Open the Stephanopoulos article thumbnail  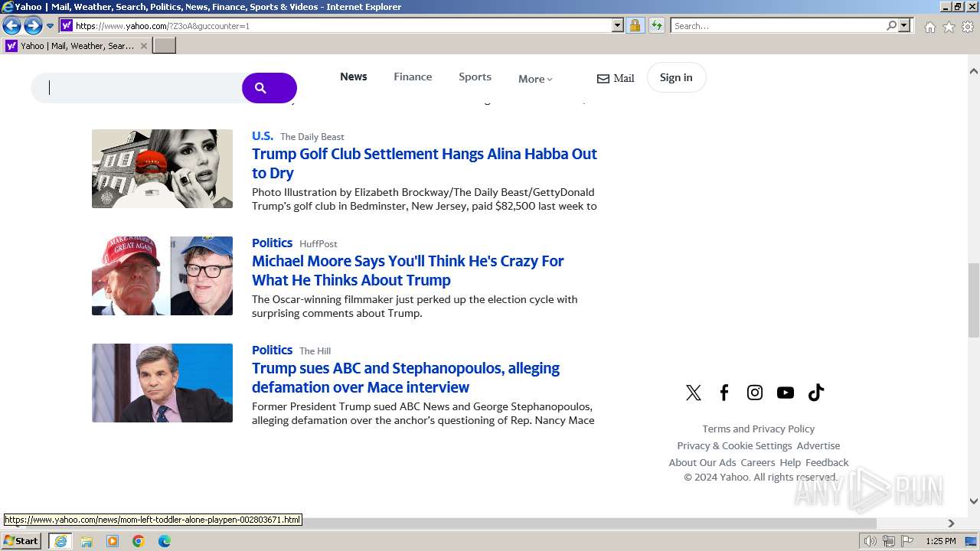coord(162,383)
